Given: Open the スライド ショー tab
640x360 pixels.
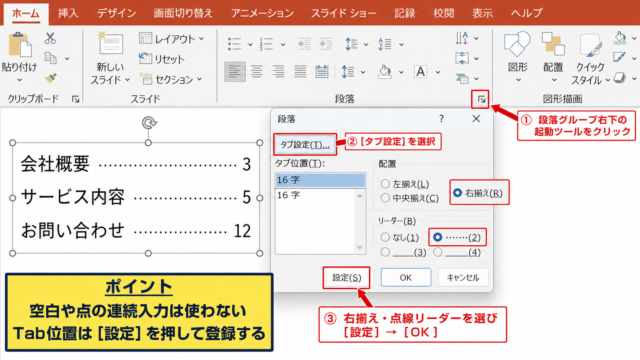Looking at the screenshot, I should pyautogui.click(x=344, y=13).
